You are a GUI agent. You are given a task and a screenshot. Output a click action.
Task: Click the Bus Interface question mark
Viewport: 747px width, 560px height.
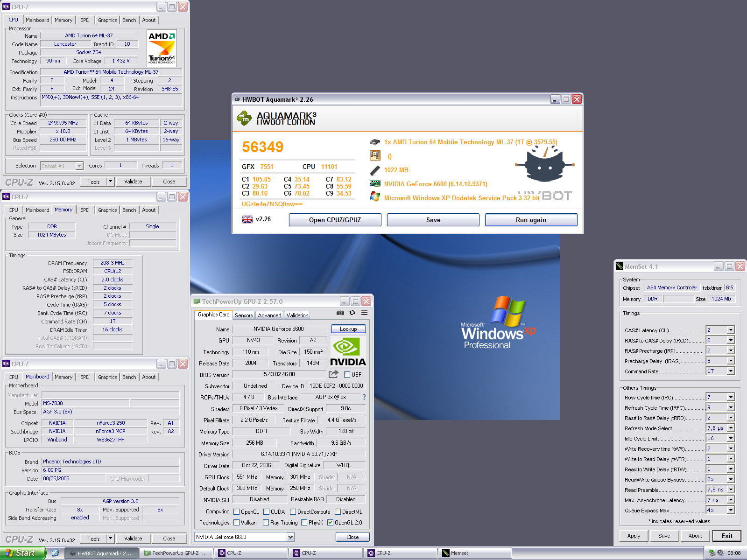(364, 397)
